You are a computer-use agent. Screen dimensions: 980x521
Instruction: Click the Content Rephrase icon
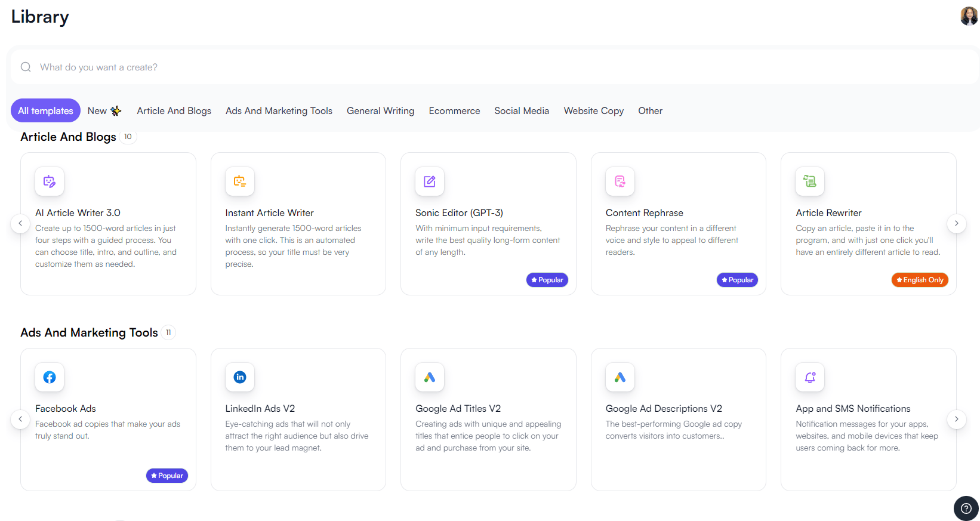(620, 181)
